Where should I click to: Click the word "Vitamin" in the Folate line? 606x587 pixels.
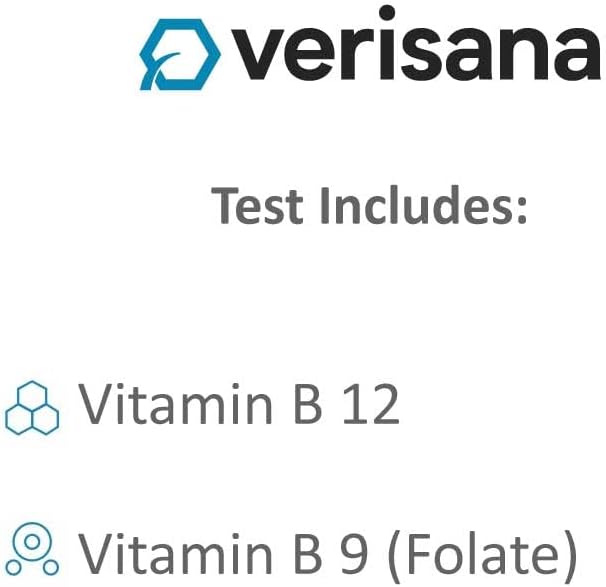(x=163, y=551)
